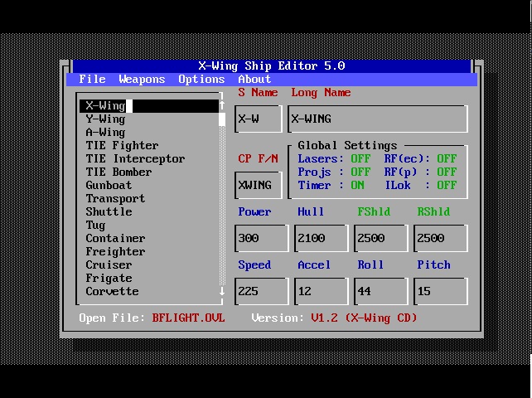Open the File menu
This screenshot has height=398, width=532.
[92, 79]
